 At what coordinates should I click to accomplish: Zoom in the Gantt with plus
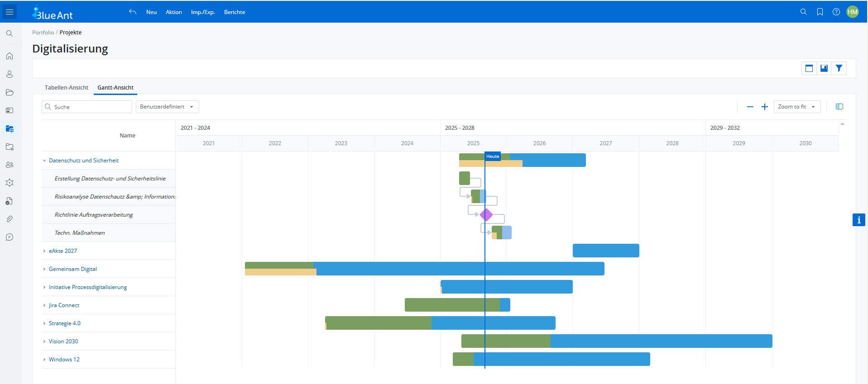pos(765,107)
